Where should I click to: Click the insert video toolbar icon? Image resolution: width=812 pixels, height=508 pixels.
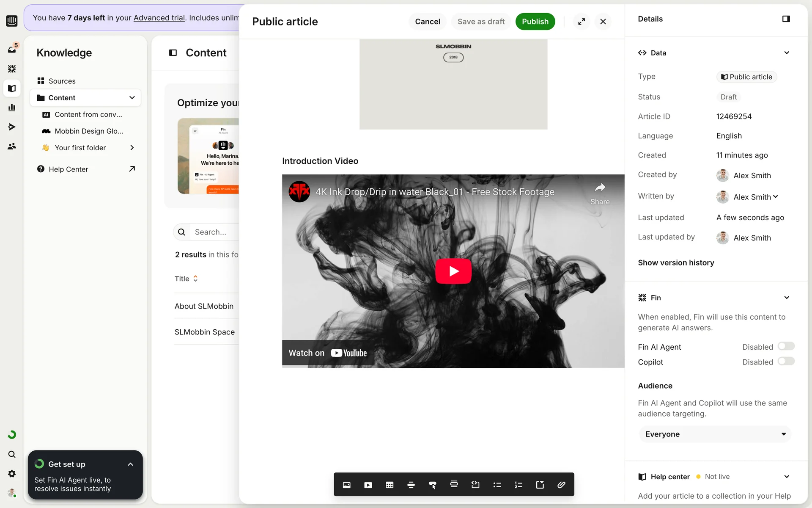(x=368, y=485)
